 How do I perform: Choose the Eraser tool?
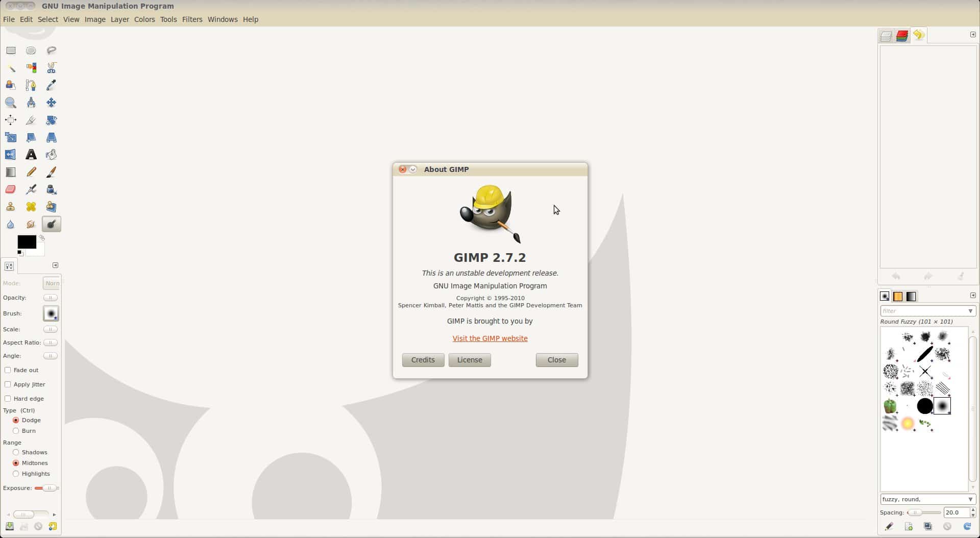11,189
